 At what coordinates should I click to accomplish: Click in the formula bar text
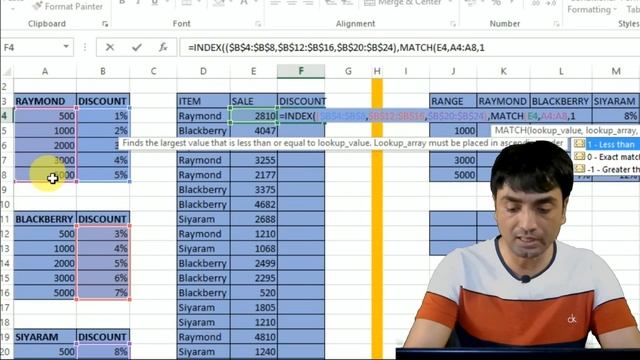tap(336, 48)
